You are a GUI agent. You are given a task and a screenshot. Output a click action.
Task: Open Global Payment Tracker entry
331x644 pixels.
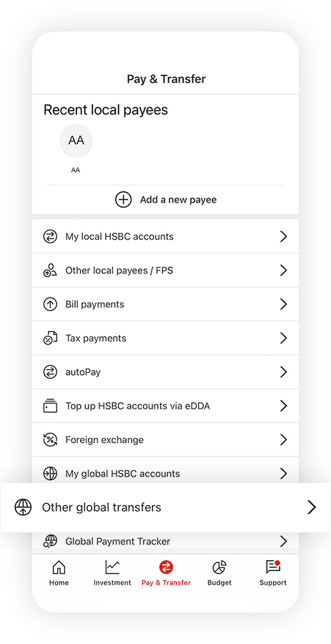click(x=166, y=542)
